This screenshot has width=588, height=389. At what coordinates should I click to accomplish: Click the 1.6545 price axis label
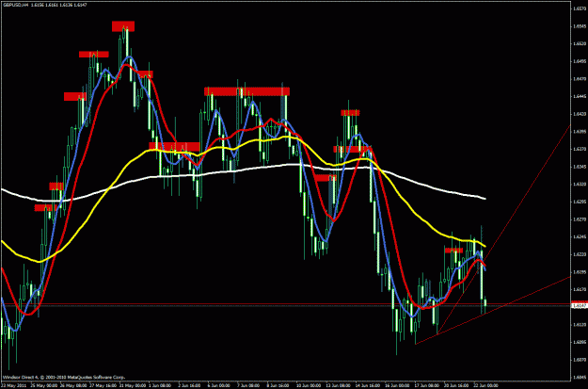[579, 26]
